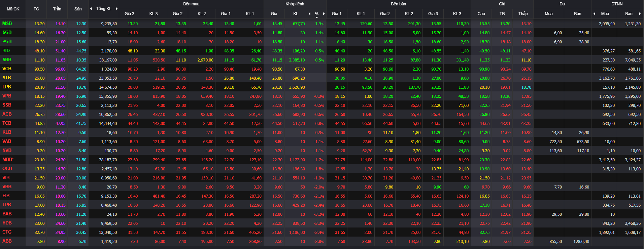Click TCB floor price 41.75

coord(81,124)
